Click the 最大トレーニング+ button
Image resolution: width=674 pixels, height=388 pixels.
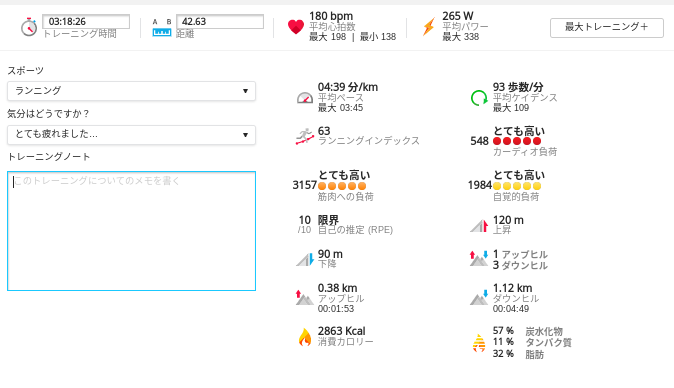(607, 28)
